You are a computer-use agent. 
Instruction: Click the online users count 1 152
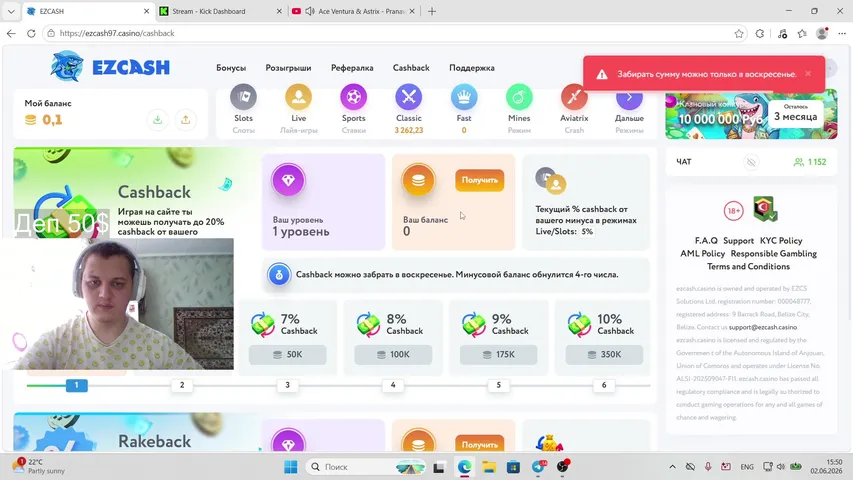pyautogui.click(x=809, y=162)
